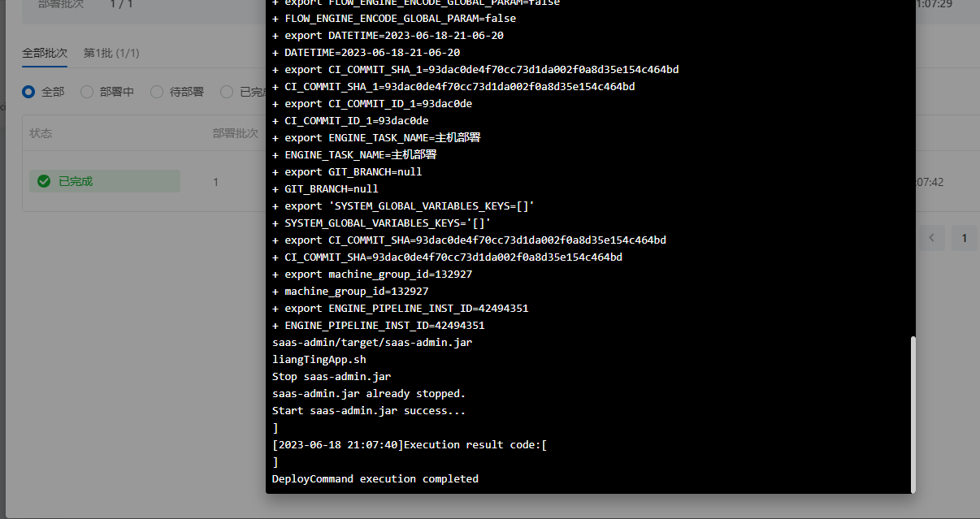Select the 全部 radio button

tap(28, 92)
